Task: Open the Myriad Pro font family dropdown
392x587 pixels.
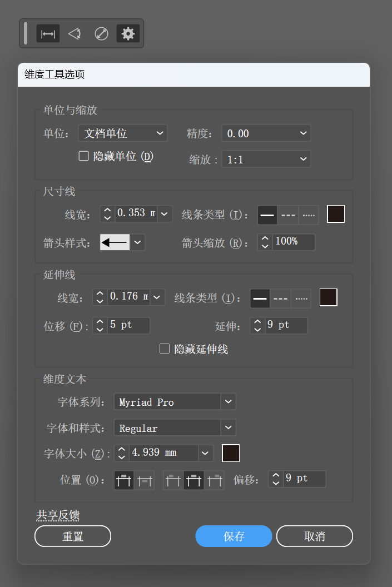Action: click(x=175, y=402)
